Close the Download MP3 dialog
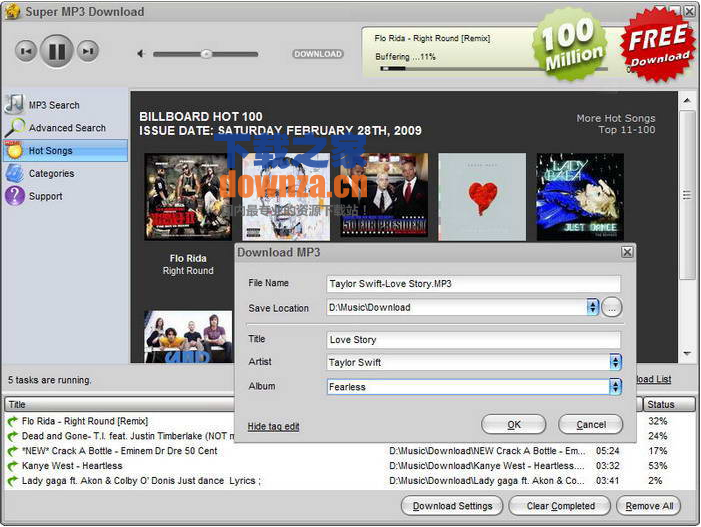The image size is (701, 527). [x=627, y=253]
